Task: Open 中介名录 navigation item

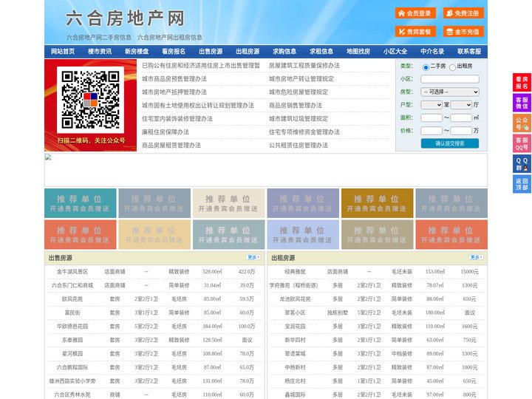Action: click(x=432, y=52)
